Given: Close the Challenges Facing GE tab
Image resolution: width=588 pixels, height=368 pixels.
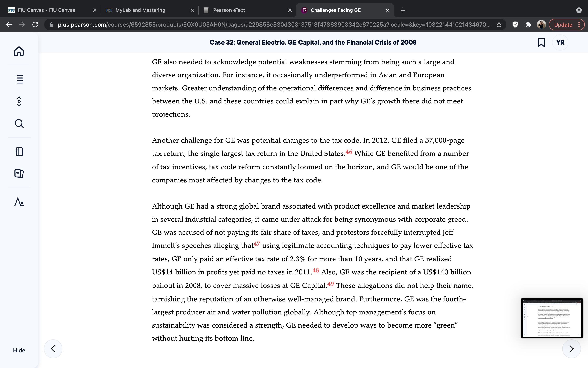Looking at the screenshot, I should (x=388, y=10).
